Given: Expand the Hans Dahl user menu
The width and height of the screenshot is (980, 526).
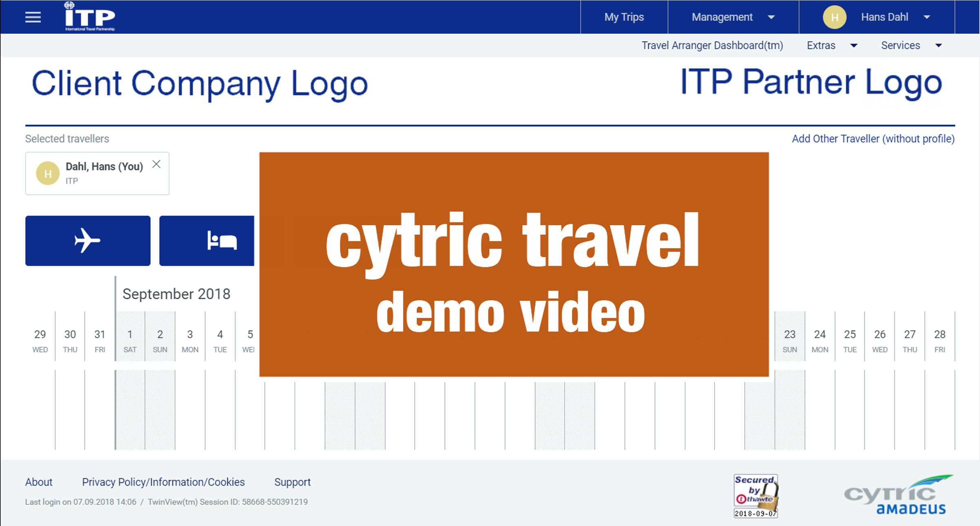Looking at the screenshot, I should pyautogui.click(x=877, y=17).
